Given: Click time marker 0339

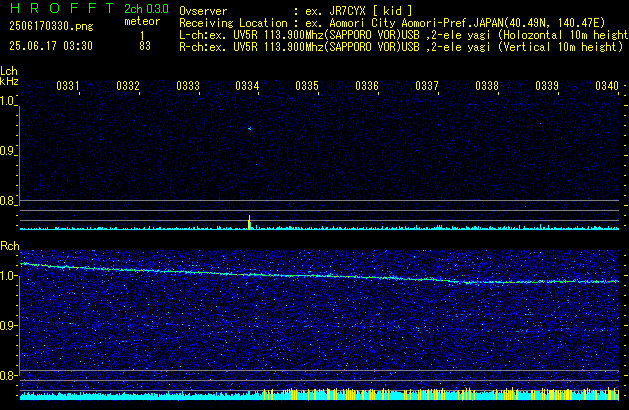Looking at the screenshot, I should coord(547,86).
